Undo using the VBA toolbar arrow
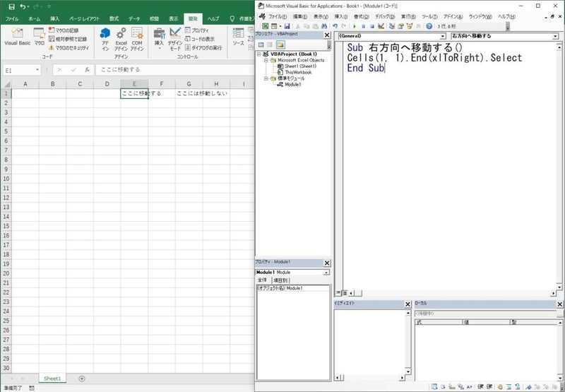The image size is (565, 392). (335, 26)
